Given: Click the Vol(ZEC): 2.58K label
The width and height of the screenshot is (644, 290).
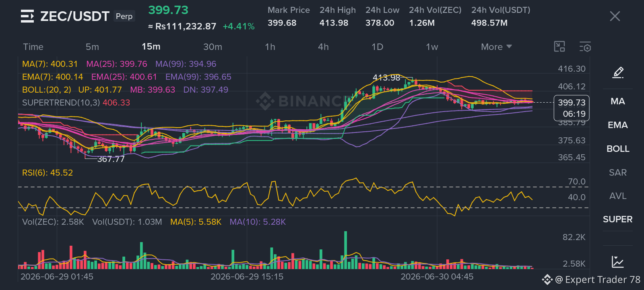Looking at the screenshot, I should click(x=53, y=222).
